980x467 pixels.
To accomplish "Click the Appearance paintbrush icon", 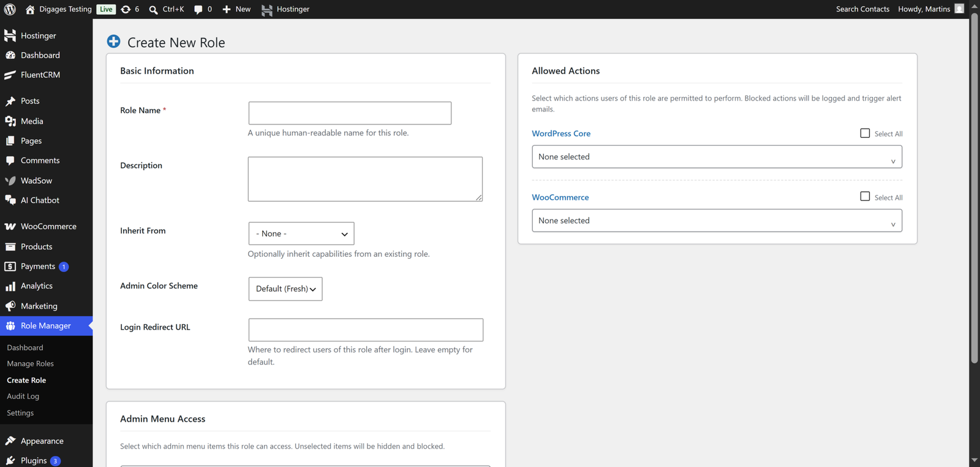I will [10, 441].
